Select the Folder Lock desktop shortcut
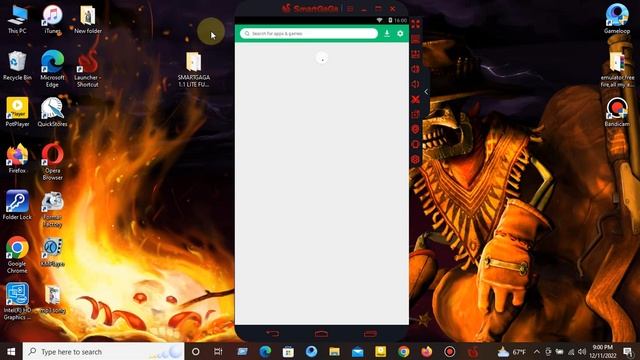This screenshot has width=640, height=360. coord(17,205)
